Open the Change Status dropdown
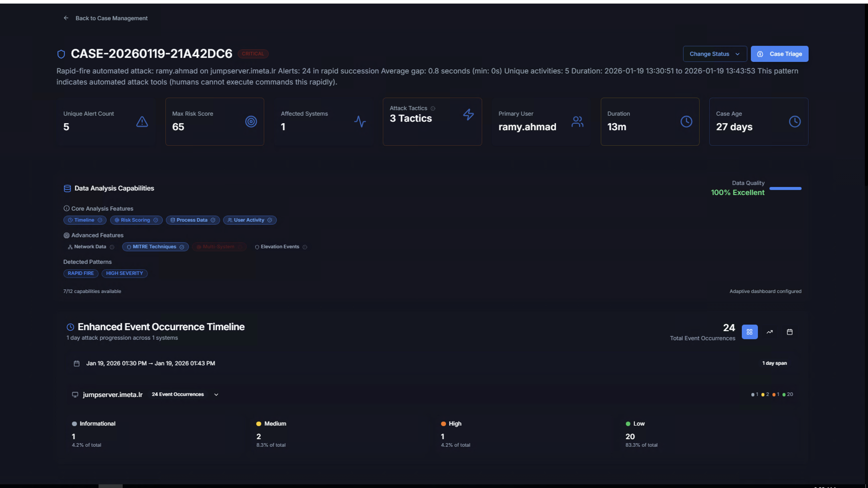The height and width of the screenshot is (488, 868). 715,54
